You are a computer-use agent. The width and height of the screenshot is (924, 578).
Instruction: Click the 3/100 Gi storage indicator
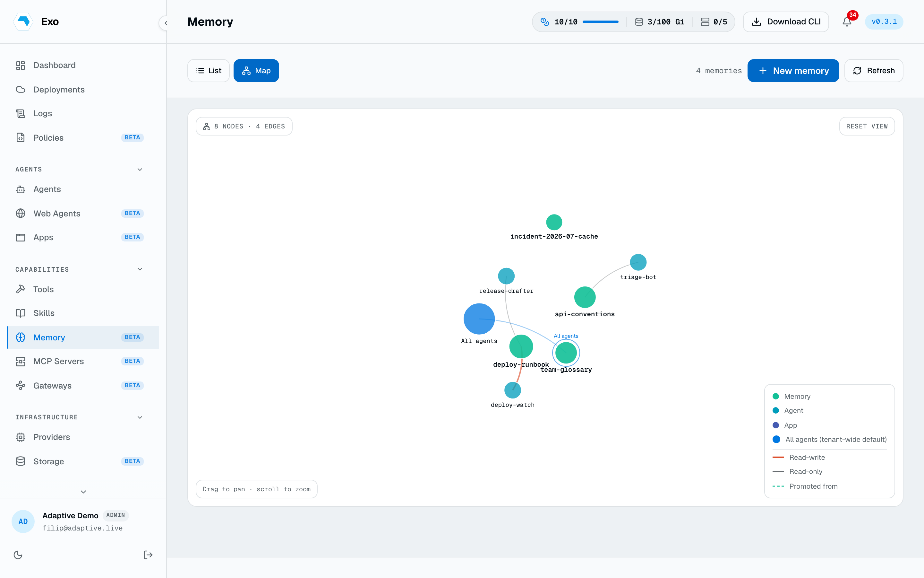tap(659, 22)
